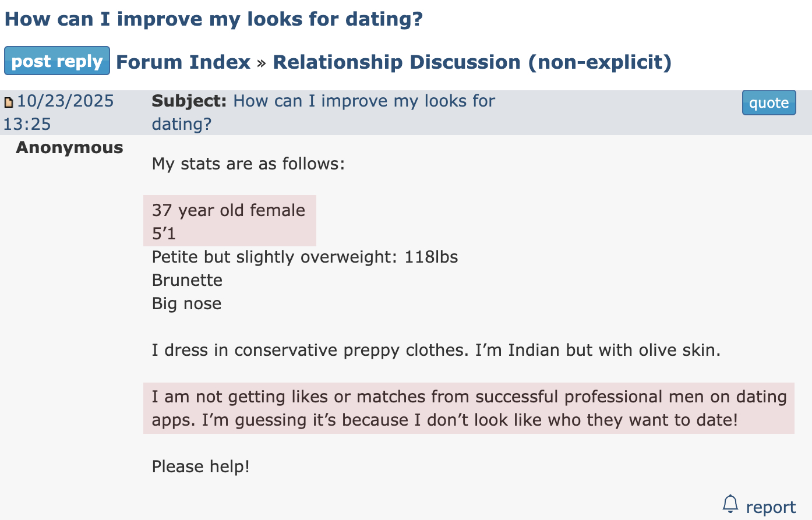Click the sentence about conservative preppy clothes

click(x=436, y=350)
